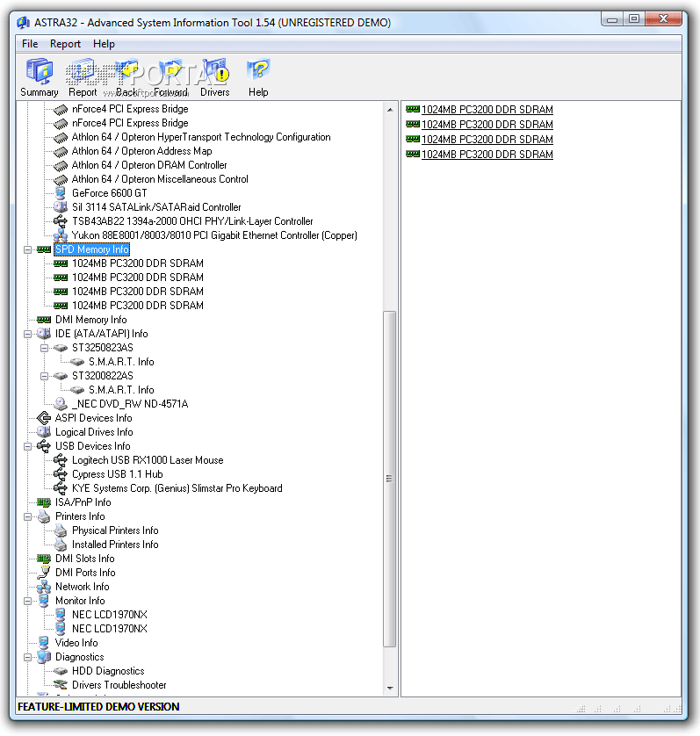700x736 pixels.
Task: Click the TSB43AB22 1394a controller icon
Action: coord(61,221)
